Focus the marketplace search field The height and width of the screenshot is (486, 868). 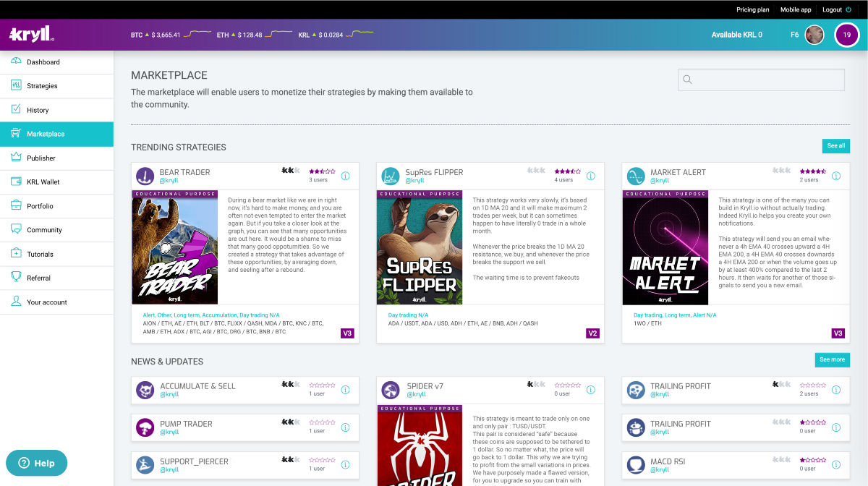[x=761, y=80]
